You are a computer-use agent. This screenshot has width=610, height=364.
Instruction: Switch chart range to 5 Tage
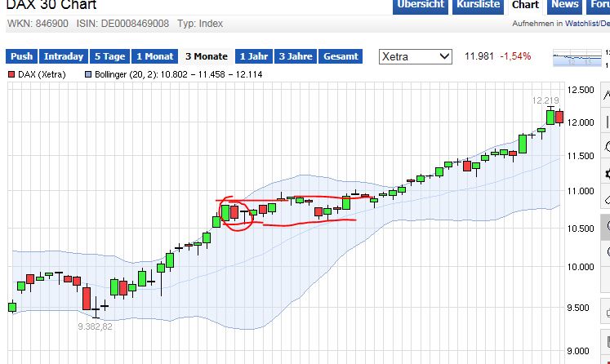(x=110, y=56)
